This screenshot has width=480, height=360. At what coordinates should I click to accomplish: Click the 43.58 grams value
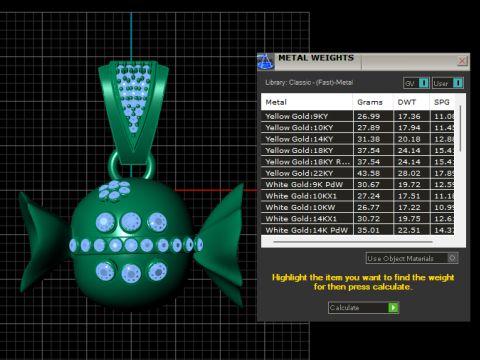[x=368, y=173]
